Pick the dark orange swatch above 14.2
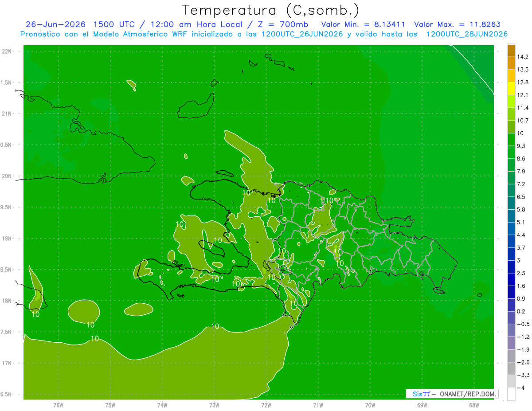Screen dimensions: 532x411 pyautogui.click(x=512, y=51)
